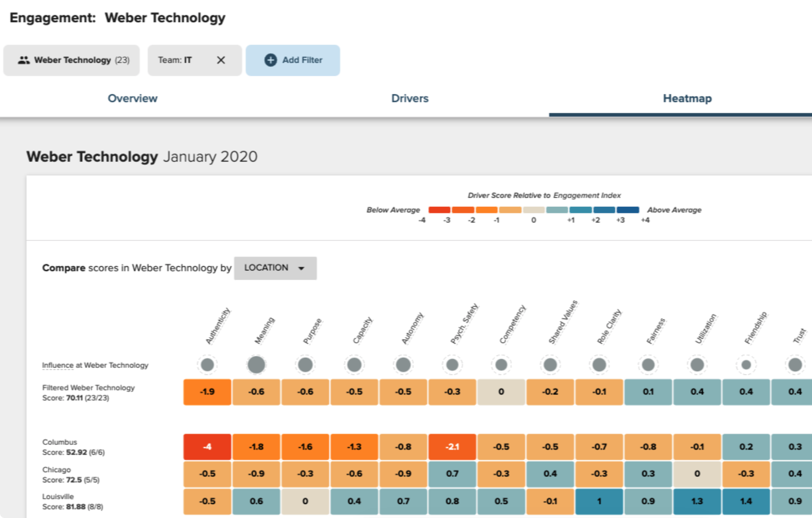The height and width of the screenshot is (518, 812).
Task: Click the Role Clarity column header
Action: point(609,326)
